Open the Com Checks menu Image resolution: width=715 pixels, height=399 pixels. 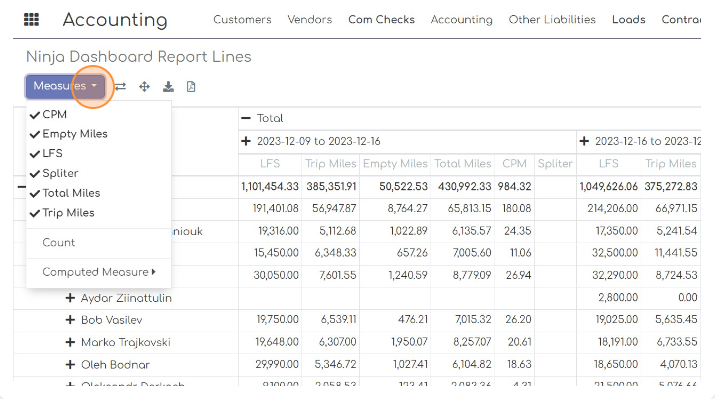[x=381, y=20]
